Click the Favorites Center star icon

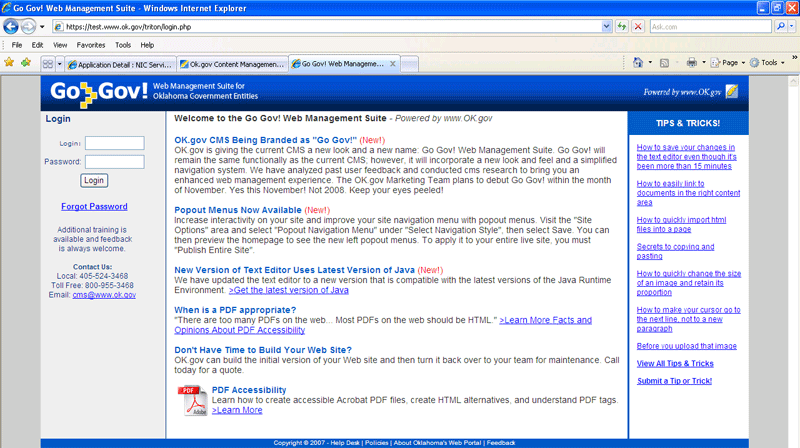coord(9,63)
